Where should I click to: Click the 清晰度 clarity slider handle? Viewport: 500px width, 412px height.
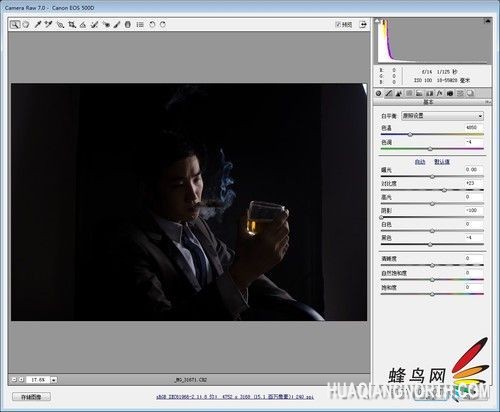pyautogui.click(x=432, y=266)
